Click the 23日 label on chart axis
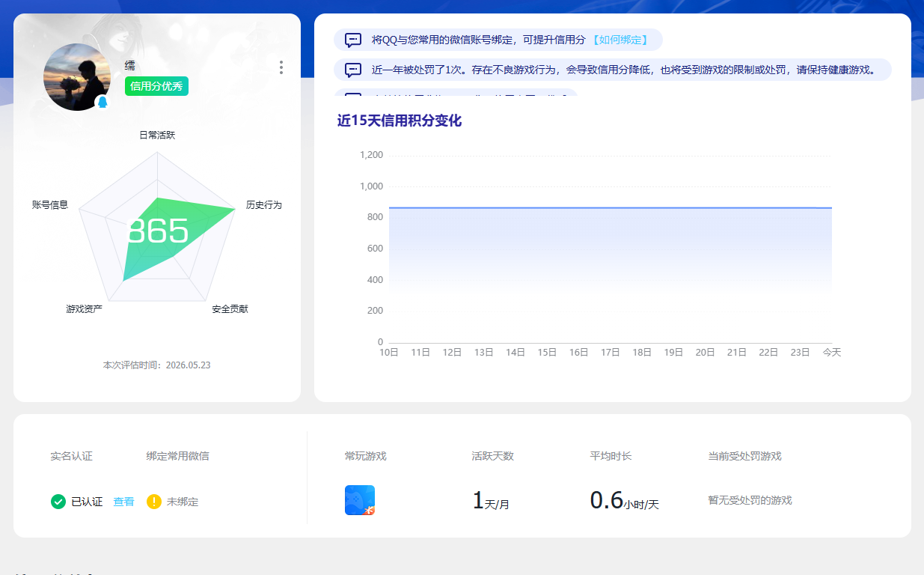This screenshot has height=575, width=924. click(801, 352)
